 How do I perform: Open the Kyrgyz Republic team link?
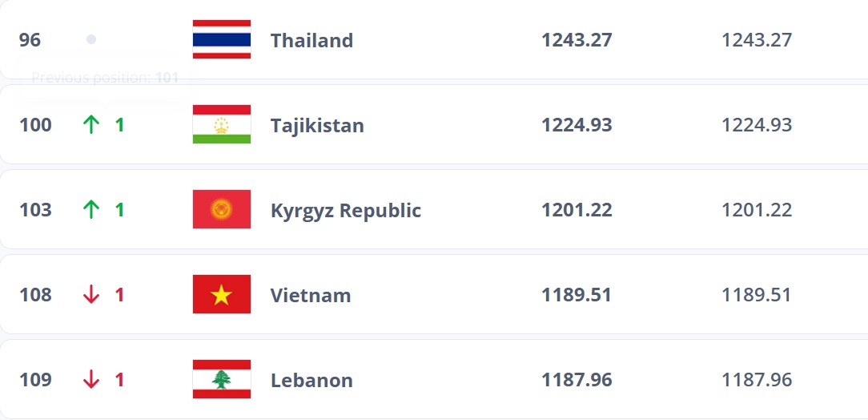(x=345, y=210)
